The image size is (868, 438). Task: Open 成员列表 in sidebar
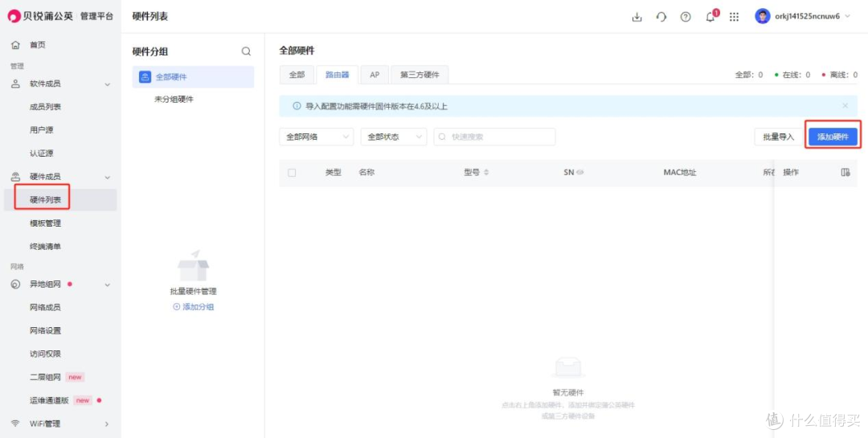pos(45,107)
